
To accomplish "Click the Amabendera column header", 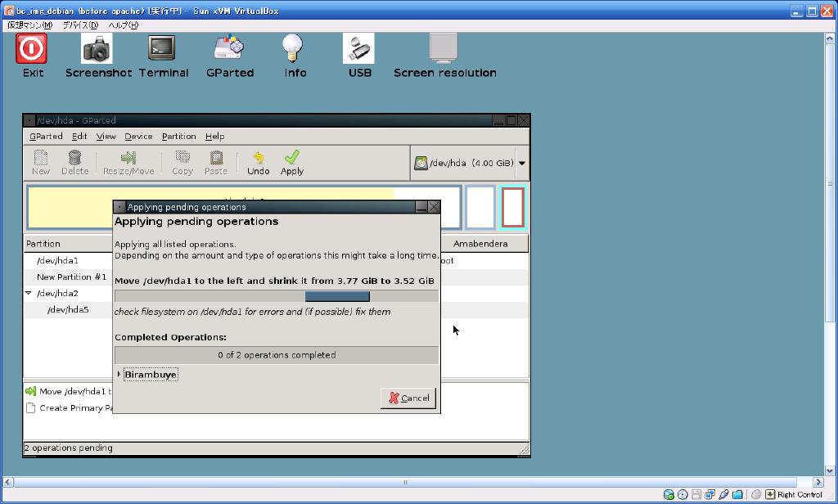I will [484, 244].
